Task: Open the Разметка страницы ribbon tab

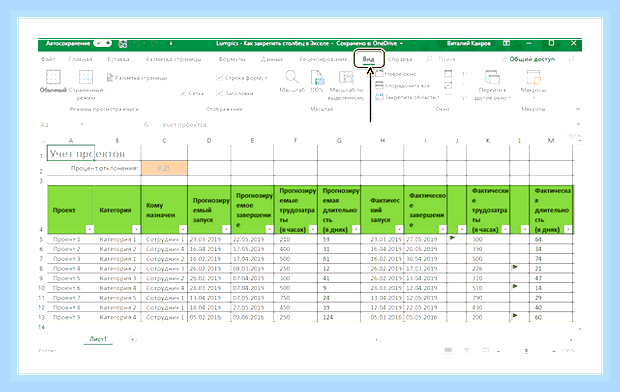Action: pyautogui.click(x=173, y=59)
